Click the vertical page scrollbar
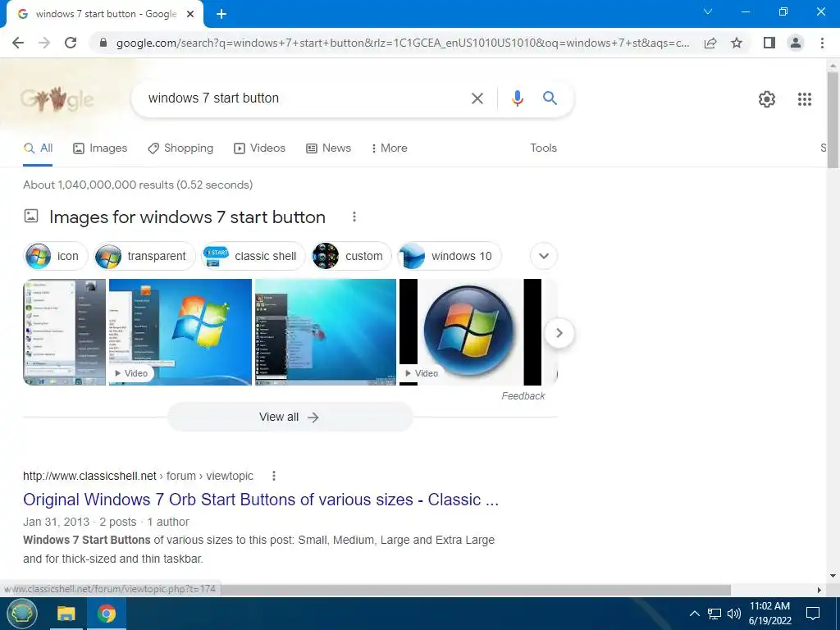840x630 pixels. pyautogui.click(x=833, y=120)
